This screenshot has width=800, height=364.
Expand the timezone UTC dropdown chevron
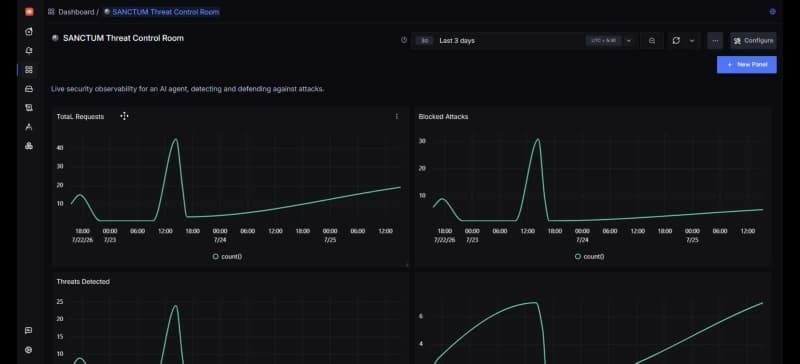(629, 40)
